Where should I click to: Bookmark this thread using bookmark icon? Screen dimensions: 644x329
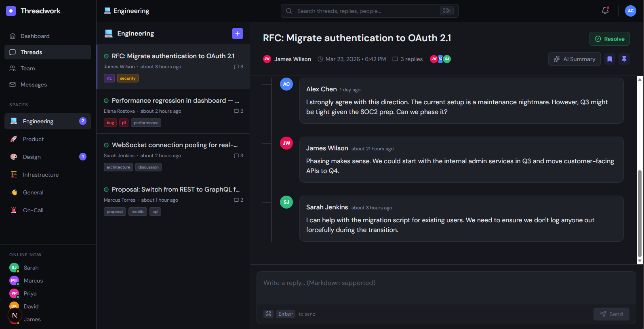click(610, 59)
